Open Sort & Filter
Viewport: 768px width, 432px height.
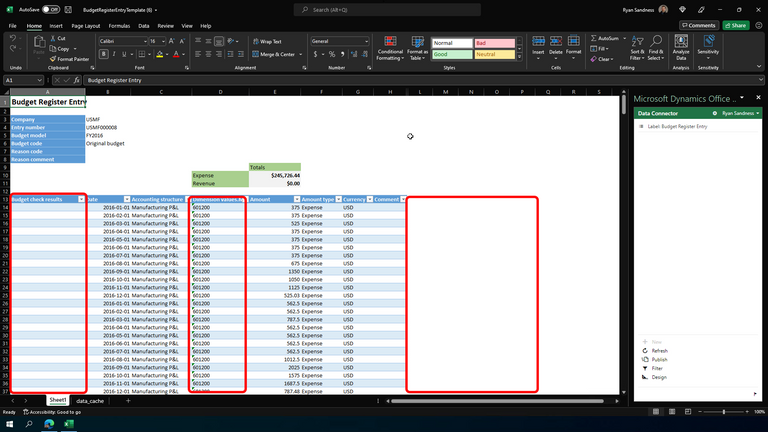[x=637, y=48]
